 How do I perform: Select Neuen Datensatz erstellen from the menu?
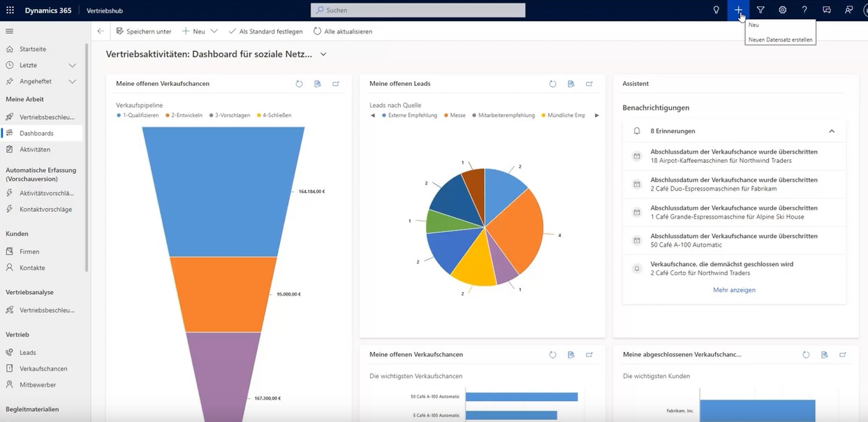(780, 40)
